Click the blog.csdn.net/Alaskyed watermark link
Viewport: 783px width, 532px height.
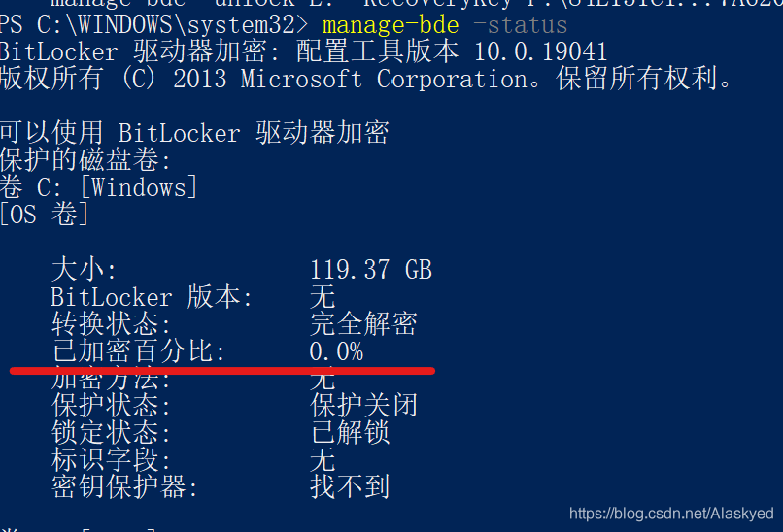pyautogui.click(x=671, y=514)
